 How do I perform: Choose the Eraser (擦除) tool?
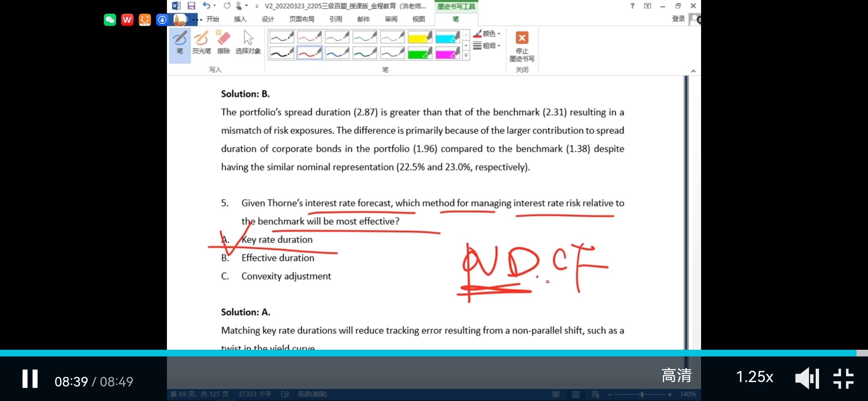(x=224, y=43)
